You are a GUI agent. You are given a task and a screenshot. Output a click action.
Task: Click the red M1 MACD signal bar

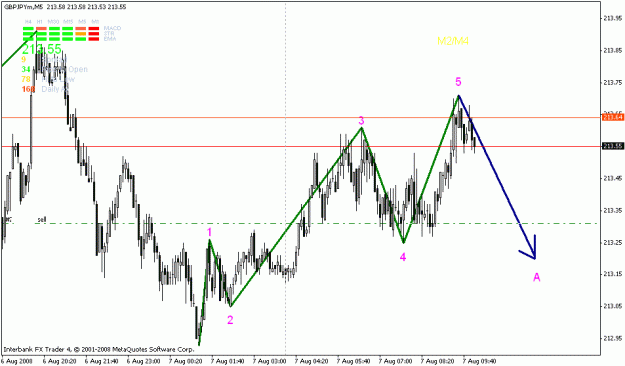[94, 28]
